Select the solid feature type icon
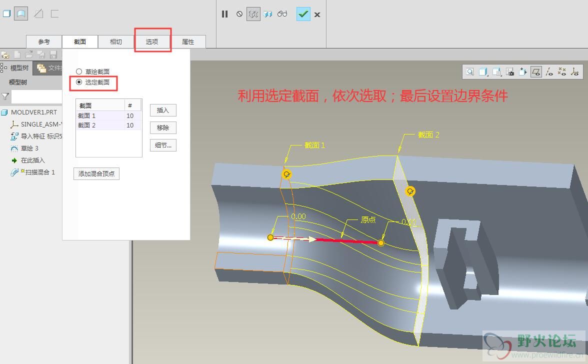 [x=7, y=14]
